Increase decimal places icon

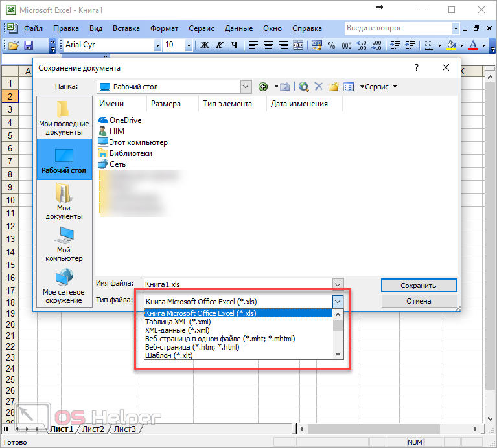pyautogui.click(x=362, y=45)
